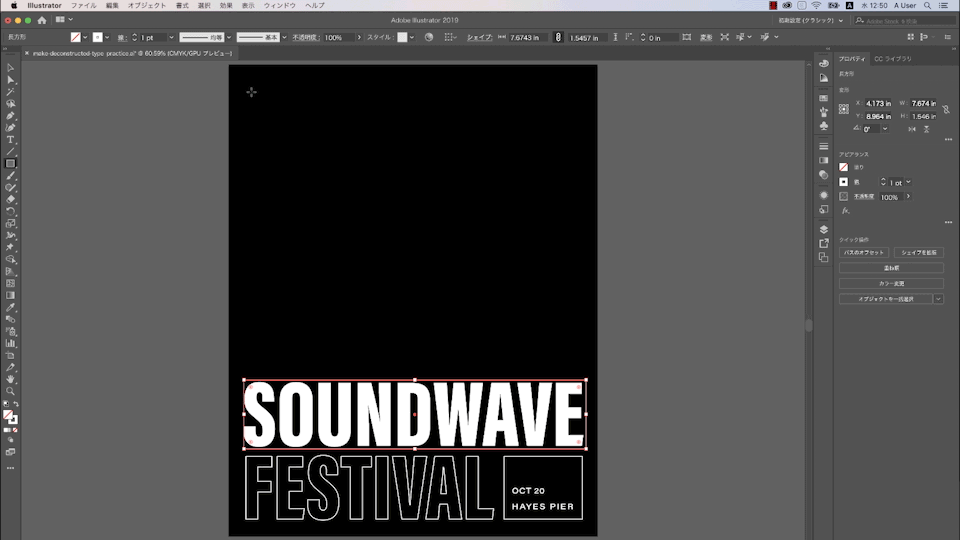This screenshot has height=540, width=960.
Task: Click the W width input field
Action: 923,103
